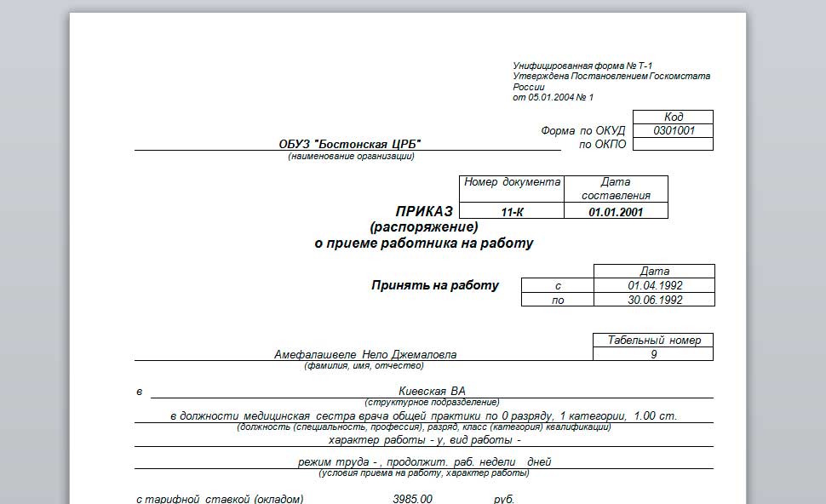Click the Дата составления header cell
This screenshot has height=504, width=826.
(616, 189)
